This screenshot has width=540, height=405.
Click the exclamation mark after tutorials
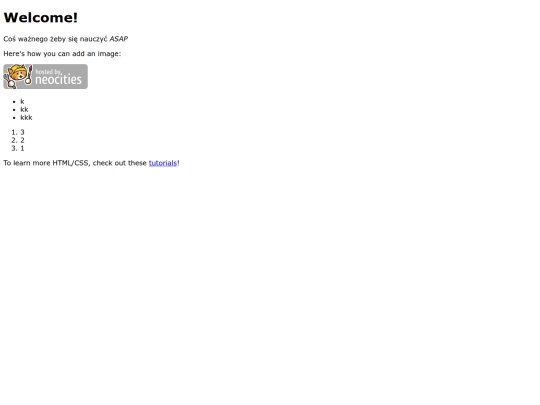click(178, 163)
